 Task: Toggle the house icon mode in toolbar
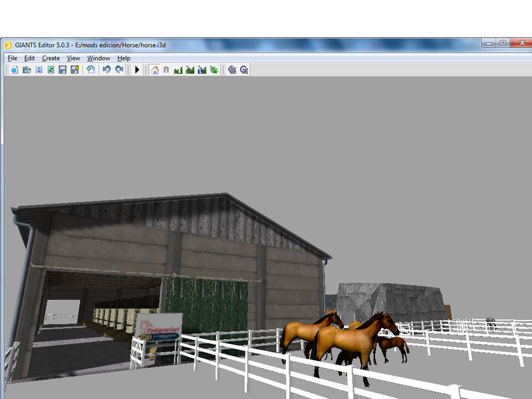point(154,70)
